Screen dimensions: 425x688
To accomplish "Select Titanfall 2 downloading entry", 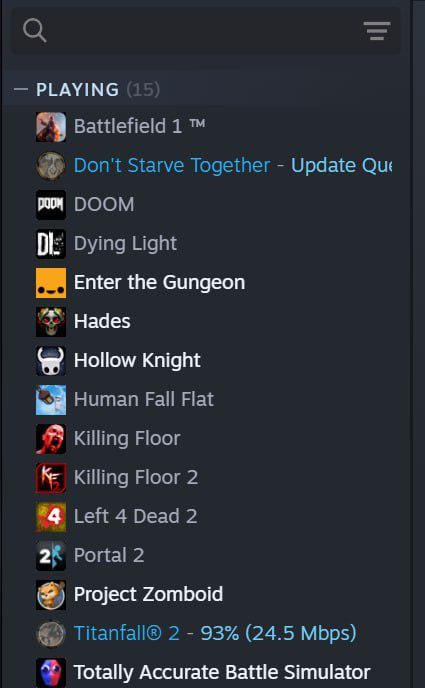I will [206, 633].
